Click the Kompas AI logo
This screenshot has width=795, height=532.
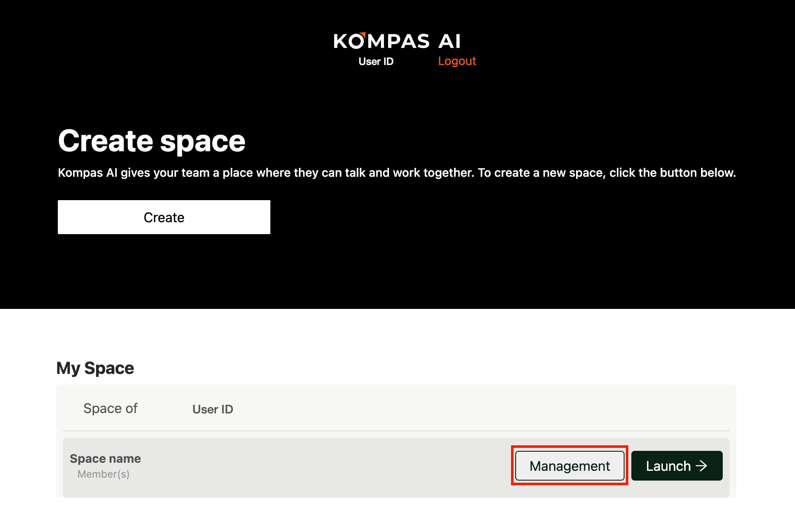tap(397, 41)
